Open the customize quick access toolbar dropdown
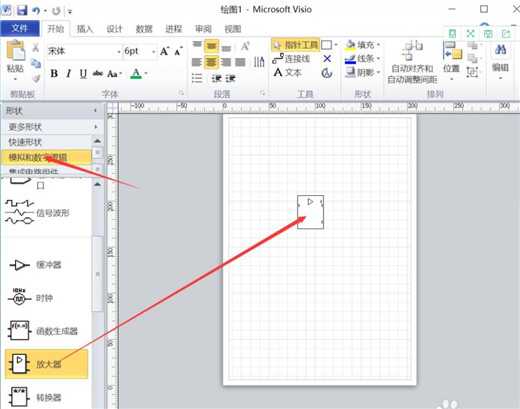Screen dimensions: 520x409 (x=70, y=12)
